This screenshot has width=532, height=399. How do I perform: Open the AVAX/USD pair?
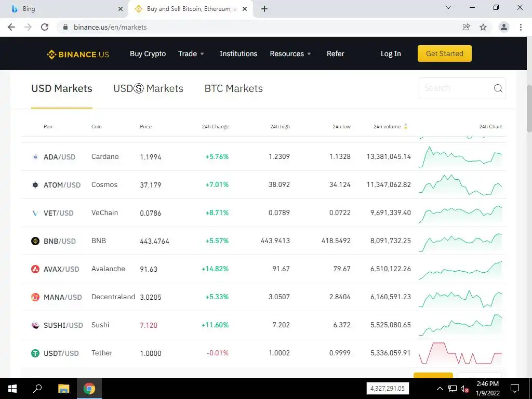pos(61,270)
